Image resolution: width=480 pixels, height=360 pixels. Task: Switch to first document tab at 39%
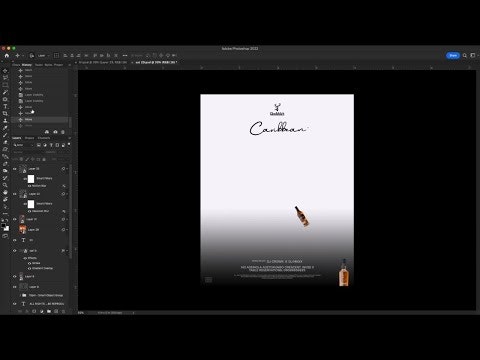pyautogui.click(x=103, y=62)
